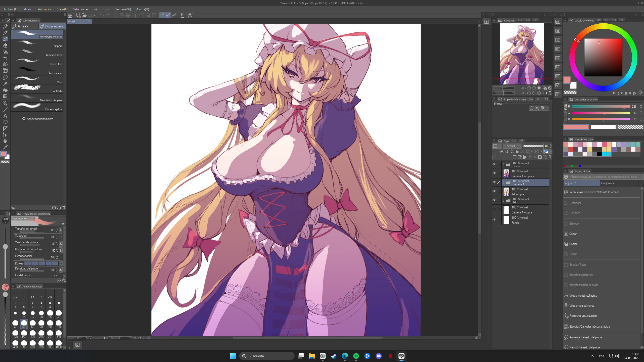Hide the Fondo layer

pyautogui.click(x=494, y=220)
